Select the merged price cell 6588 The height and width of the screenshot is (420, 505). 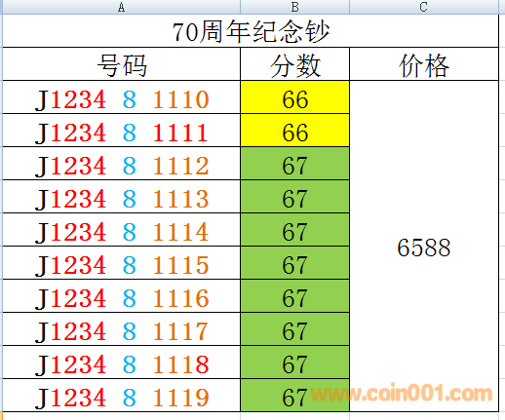(424, 247)
